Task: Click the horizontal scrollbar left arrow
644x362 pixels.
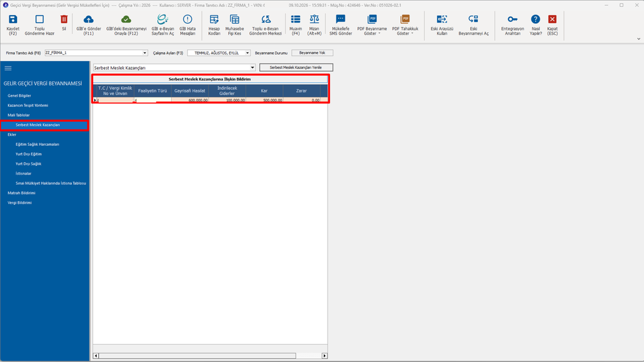Action: 96,356
